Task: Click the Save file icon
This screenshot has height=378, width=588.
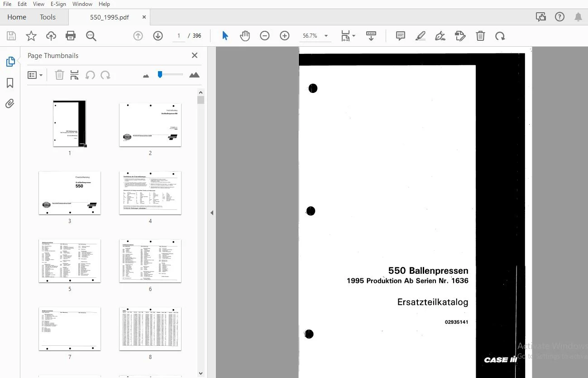Action: (x=11, y=36)
